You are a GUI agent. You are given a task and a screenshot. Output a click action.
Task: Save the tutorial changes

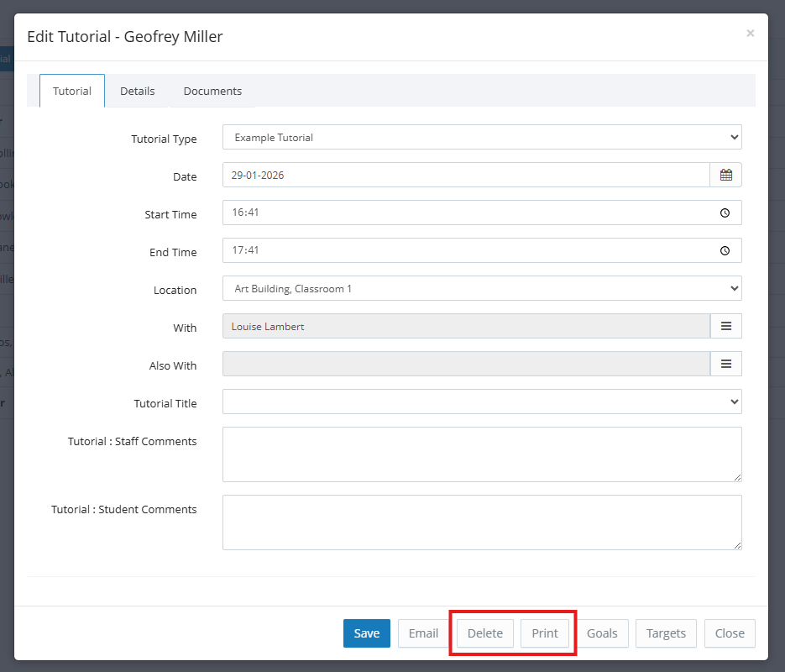(x=366, y=633)
